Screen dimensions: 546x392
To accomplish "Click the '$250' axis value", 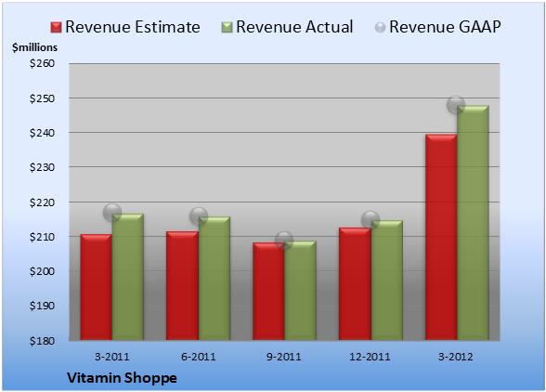I will 42,98.
